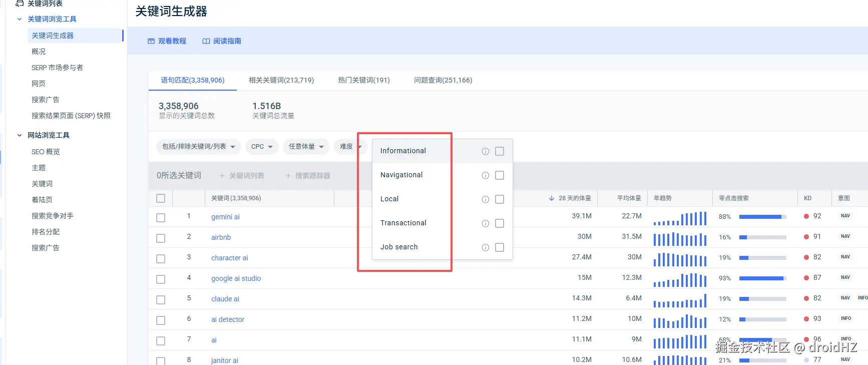Check the Informational intent checkbox

pyautogui.click(x=500, y=151)
